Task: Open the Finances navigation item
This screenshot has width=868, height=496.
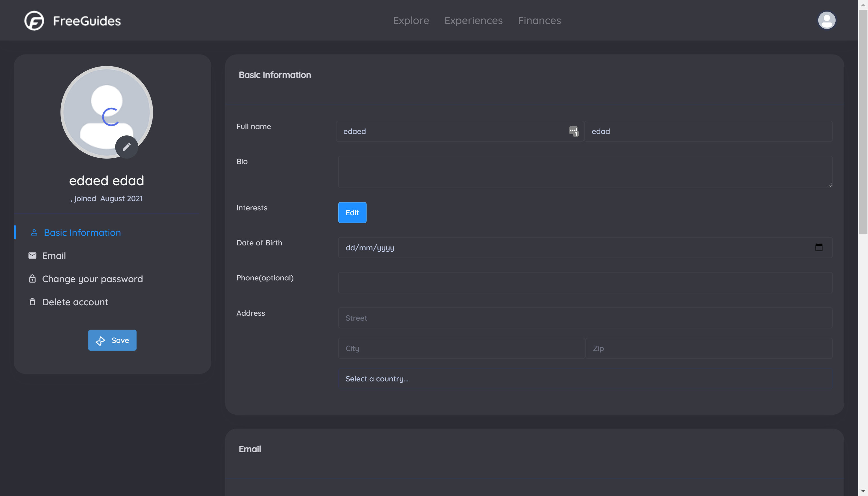Action: (x=539, y=21)
